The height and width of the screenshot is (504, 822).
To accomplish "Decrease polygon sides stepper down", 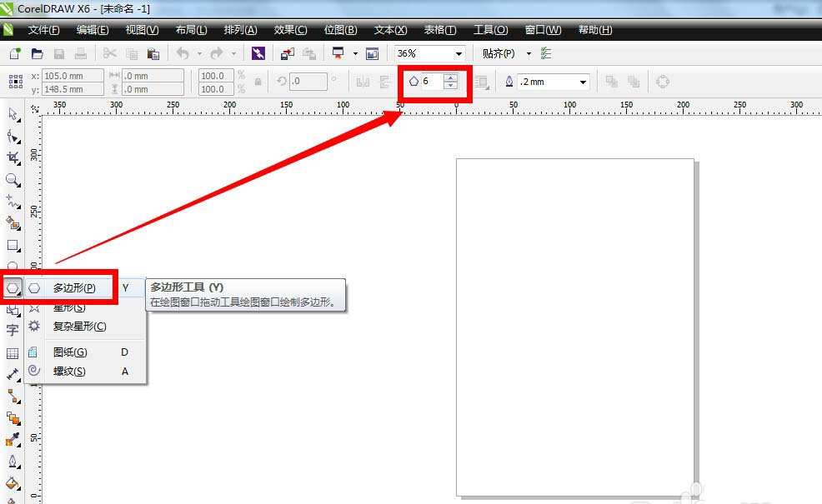I will tap(451, 85).
